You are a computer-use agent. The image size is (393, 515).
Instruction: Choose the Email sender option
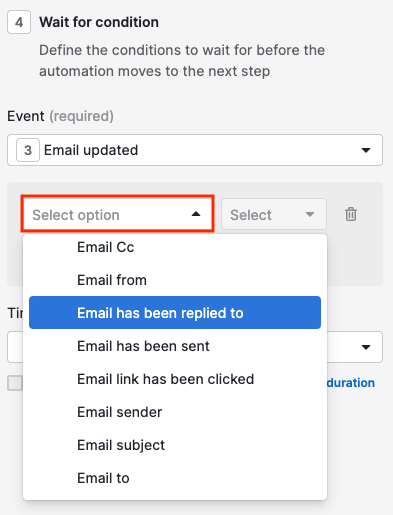click(x=175, y=412)
